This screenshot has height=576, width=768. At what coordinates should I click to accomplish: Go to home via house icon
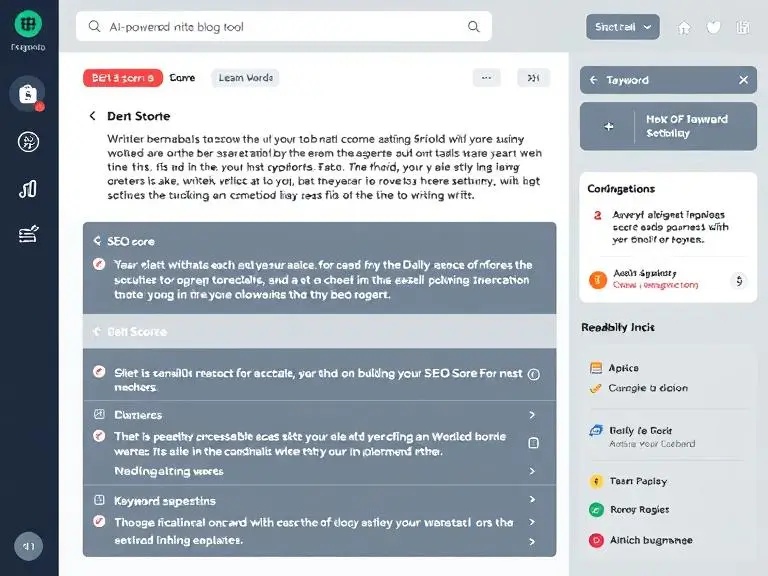(684, 27)
